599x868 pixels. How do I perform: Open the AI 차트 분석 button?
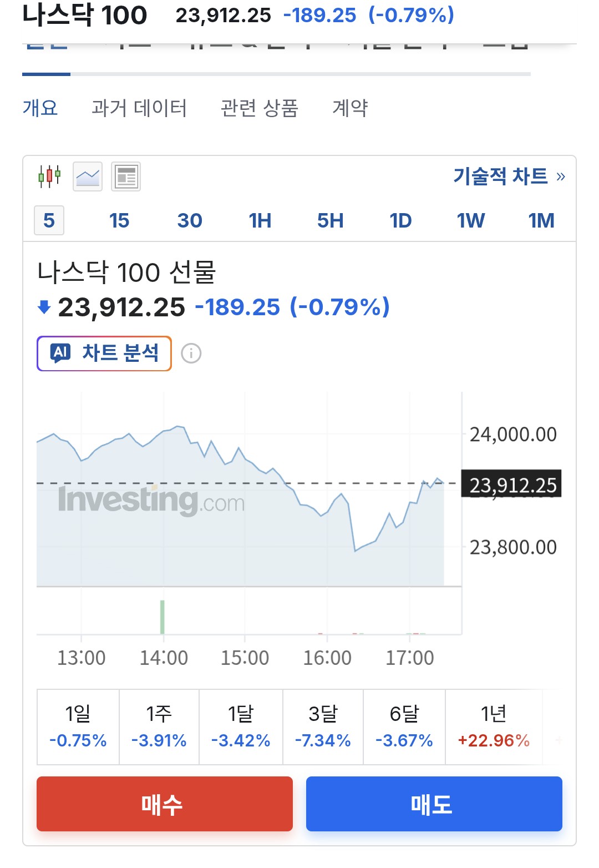click(x=104, y=354)
